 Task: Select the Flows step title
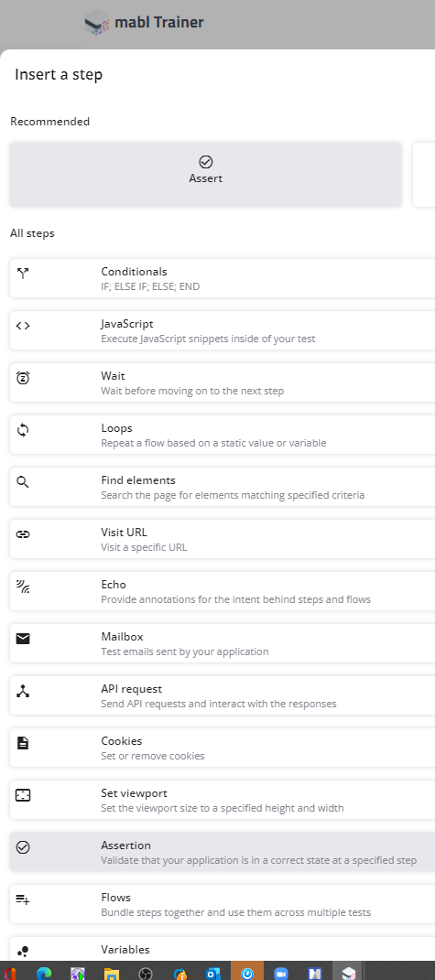point(115,898)
